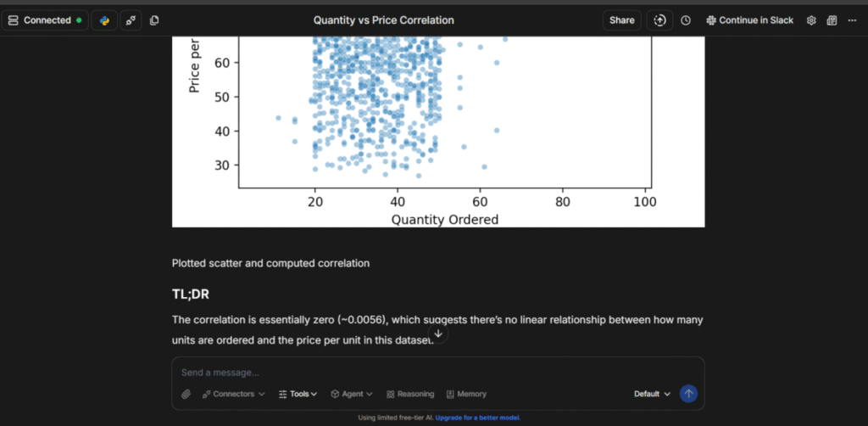Expand the Tools dropdown
Screen dimensions: 868x426
tap(298, 394)
